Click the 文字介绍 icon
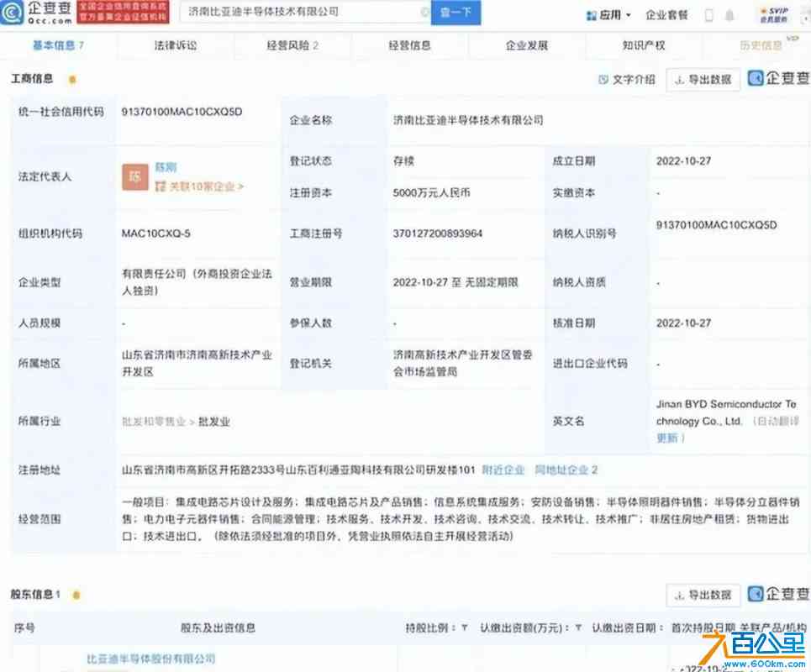Image resolution: width=811 pixels, height=672 pixels. click(x=603, y=80)
